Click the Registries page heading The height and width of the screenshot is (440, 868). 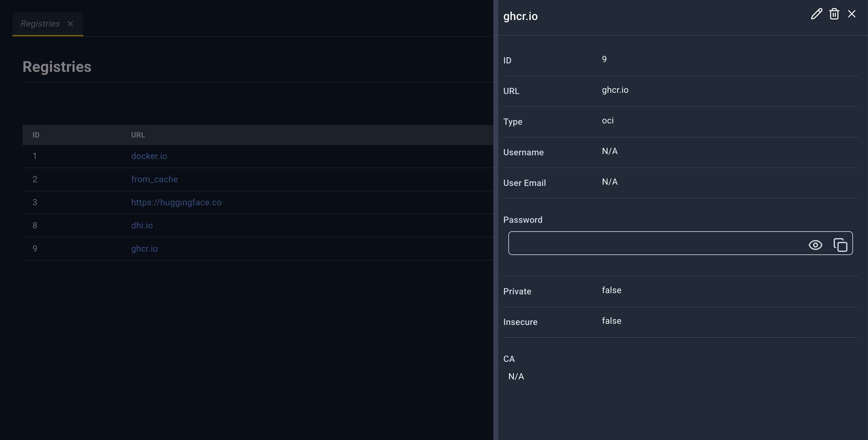[x=57, y=67]
